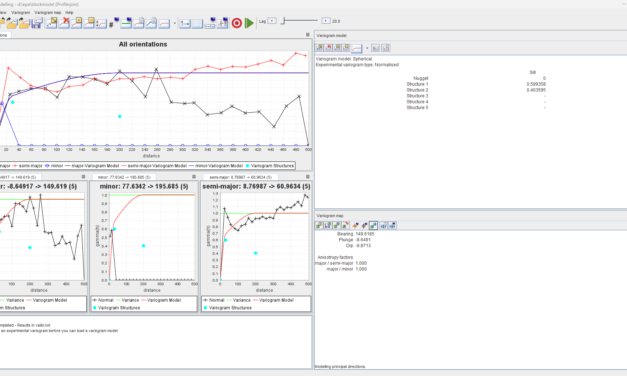The height and width of the screenshot is (376, 627).
Task: Click semi-major legend entry in All orientations
Action: click(x=28, y=166)
